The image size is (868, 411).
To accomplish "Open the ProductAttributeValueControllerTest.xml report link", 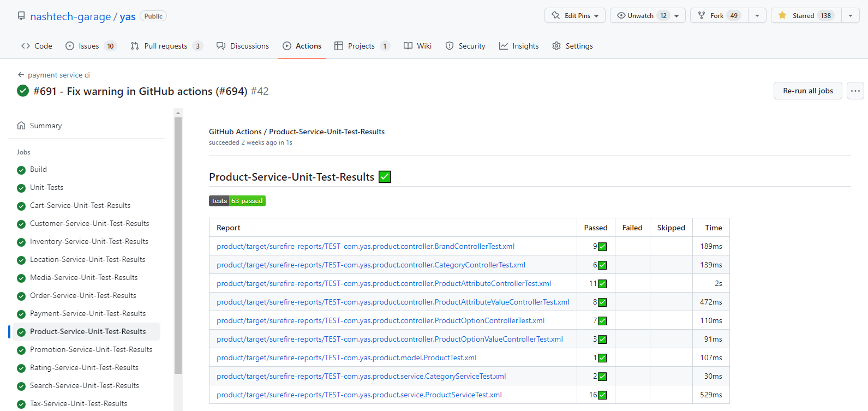I will pyautogui.click(x=393, y=302).
